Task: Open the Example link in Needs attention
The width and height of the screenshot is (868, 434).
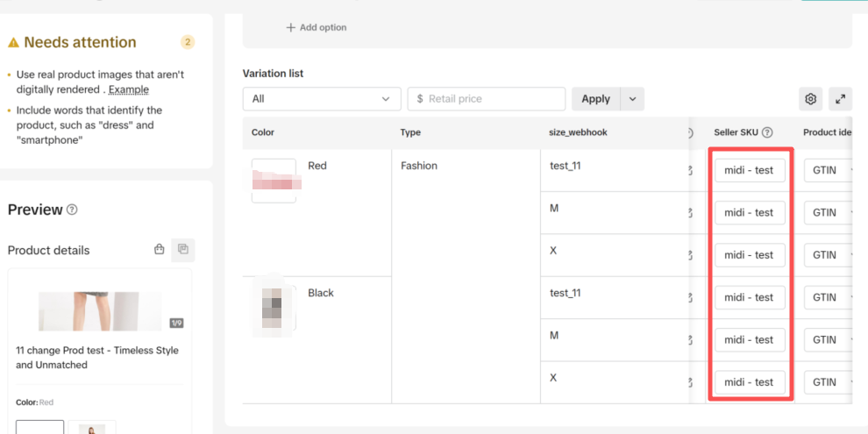Action: point(128,89)
